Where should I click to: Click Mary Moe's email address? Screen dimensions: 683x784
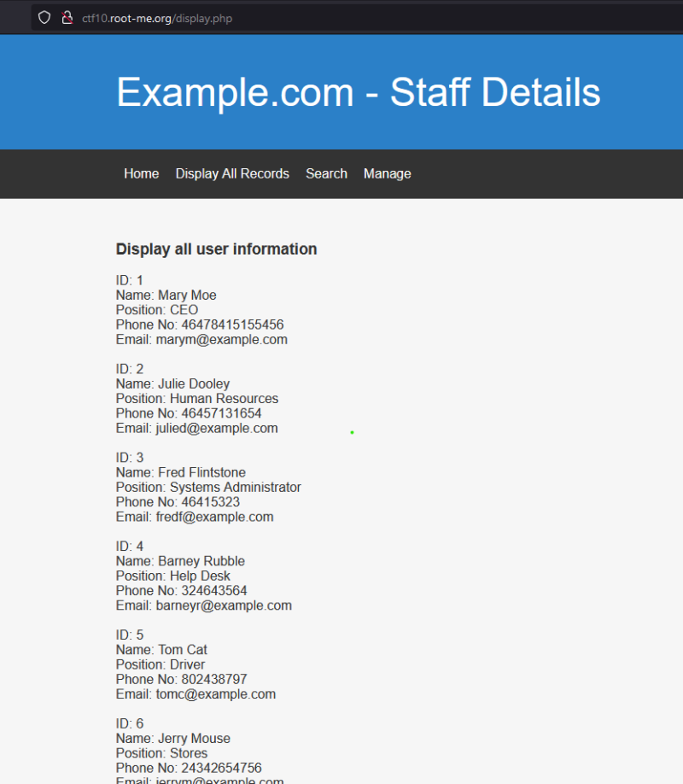coord(221,339)
